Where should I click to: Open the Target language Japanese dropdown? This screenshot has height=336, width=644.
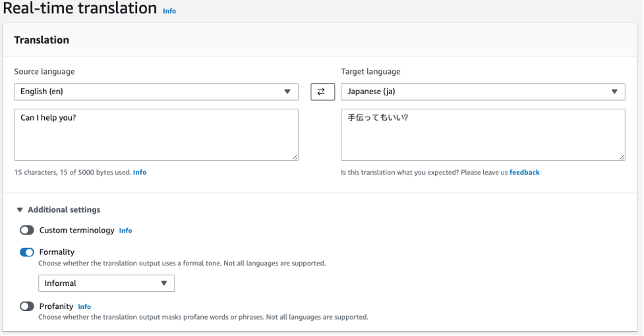click(483, 92)
